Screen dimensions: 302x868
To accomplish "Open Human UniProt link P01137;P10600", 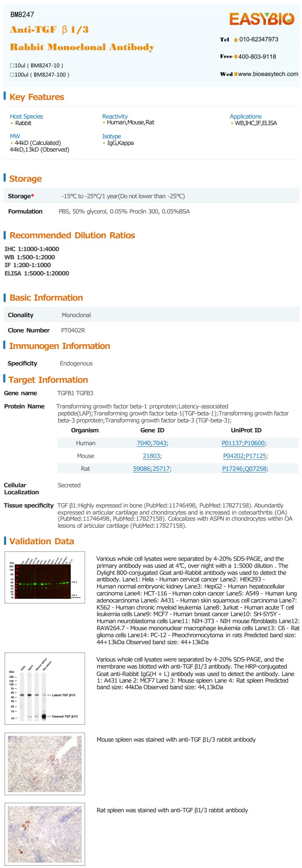I will pos(243,443).
